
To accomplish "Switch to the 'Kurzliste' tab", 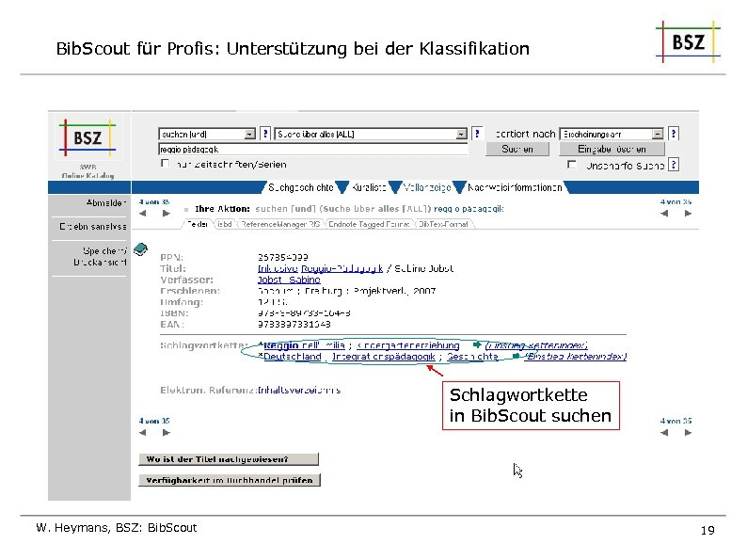I will point(369,188).
